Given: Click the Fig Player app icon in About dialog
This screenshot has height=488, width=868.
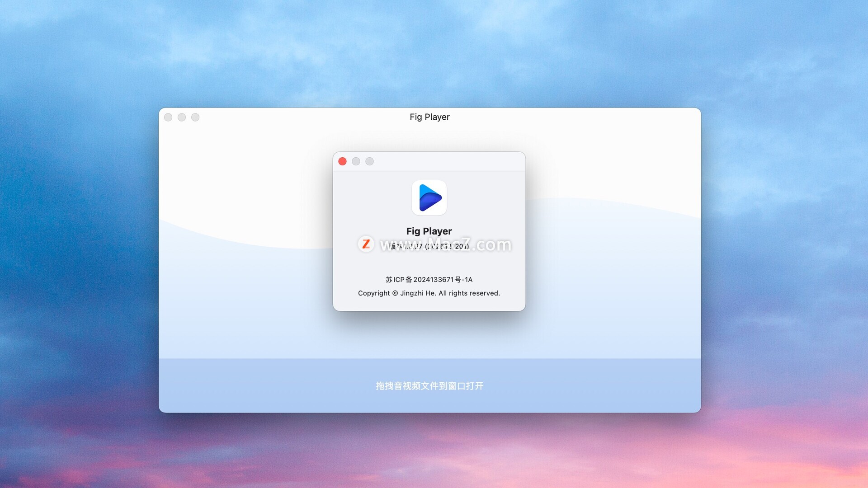Looking at the screenshot, I should click(x=429, y=198).
